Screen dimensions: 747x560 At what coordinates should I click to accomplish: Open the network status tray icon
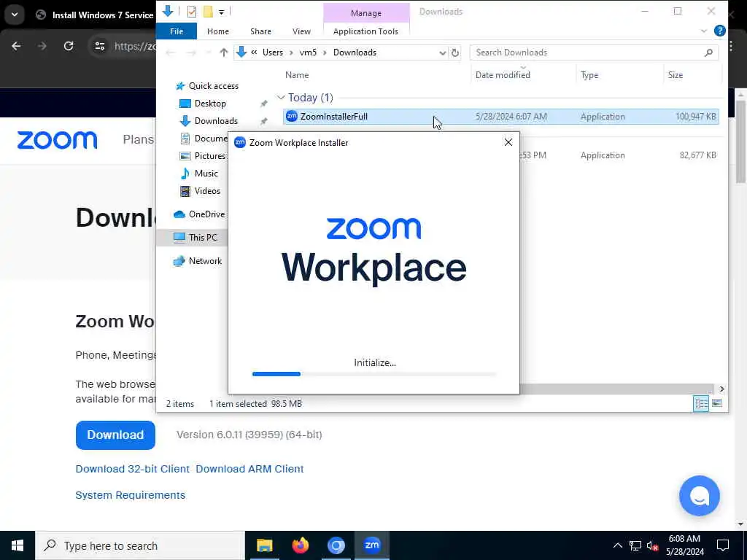(x=635, y=545)
